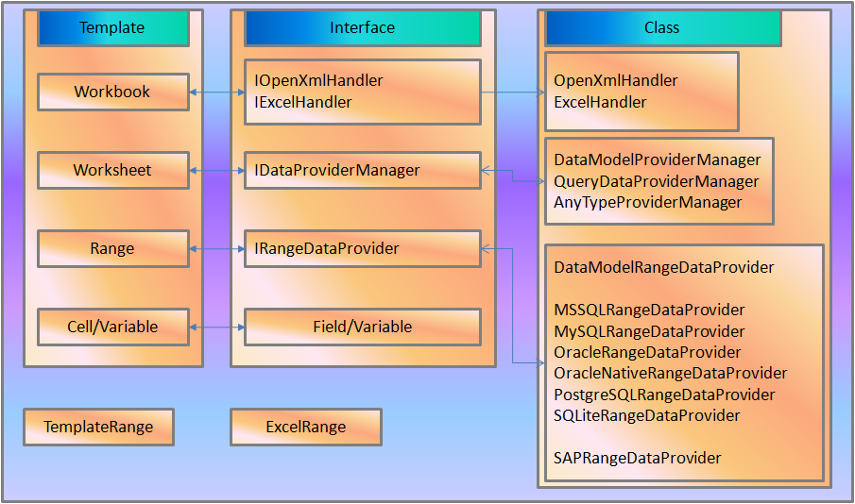The width and height of the screenshot is (855, 504).
Task: Select the Class header box
Action: 663,27
